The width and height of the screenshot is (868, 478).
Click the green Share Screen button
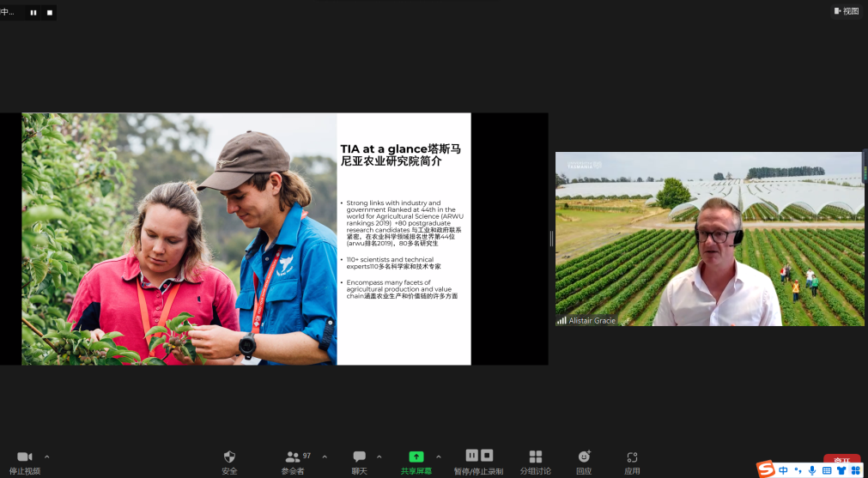tap(416, 457)
